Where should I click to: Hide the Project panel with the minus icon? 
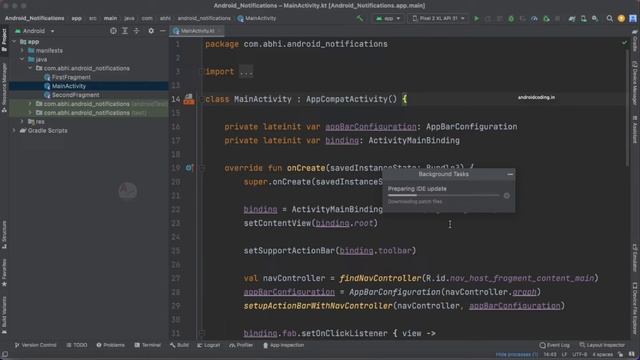[x=162, y=31]
